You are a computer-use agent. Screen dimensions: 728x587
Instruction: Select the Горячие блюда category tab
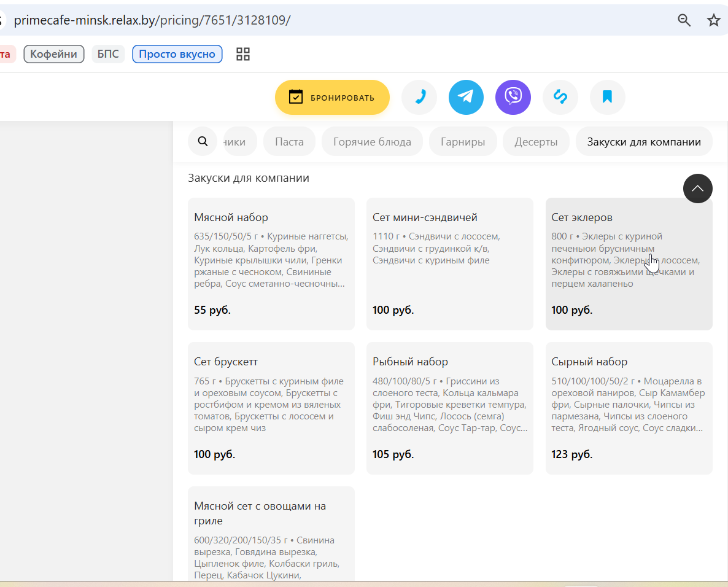coord(372,141)
